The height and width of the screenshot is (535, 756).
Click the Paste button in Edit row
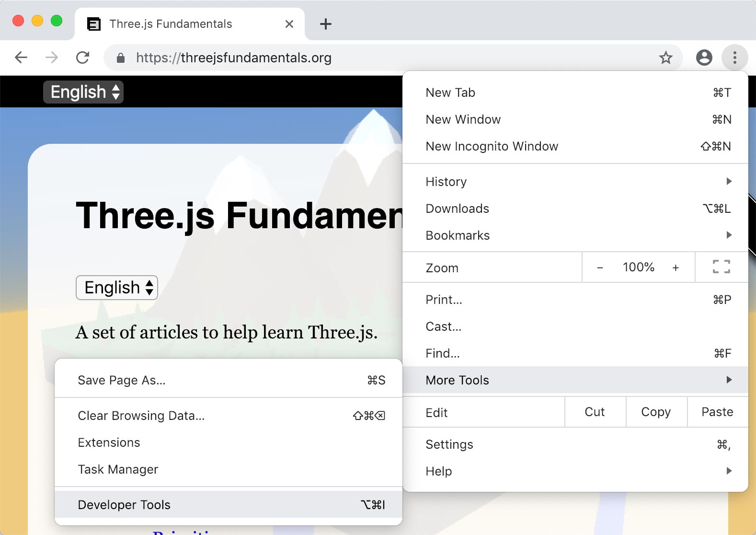tap(717, 412)
